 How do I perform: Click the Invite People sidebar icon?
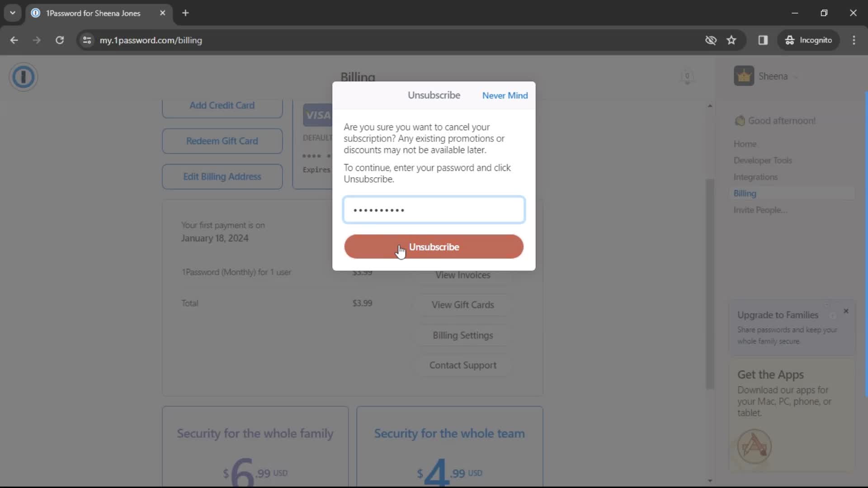point(760,210)
